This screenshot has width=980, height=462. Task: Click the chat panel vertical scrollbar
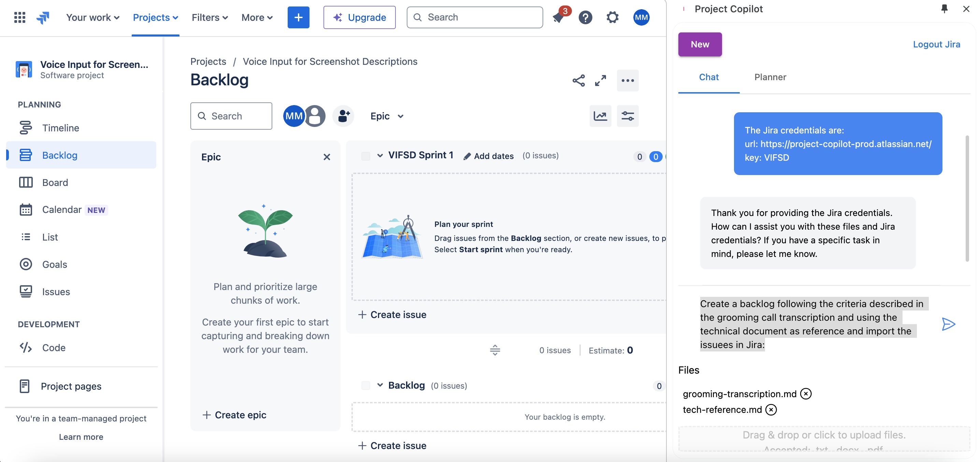967,198
